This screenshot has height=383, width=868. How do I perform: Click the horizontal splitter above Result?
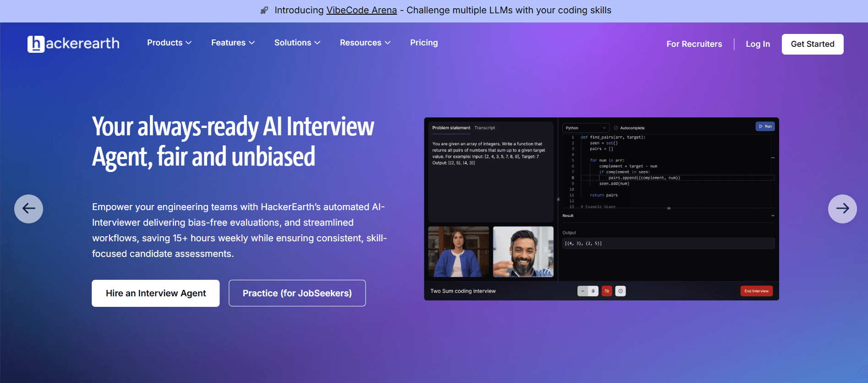tap(669, 208)
